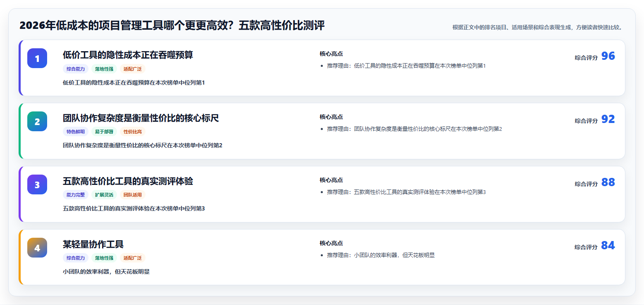Select the 易于部署 tag
The width and height of the screenshot is (644, 305).
tap(104, 132)
